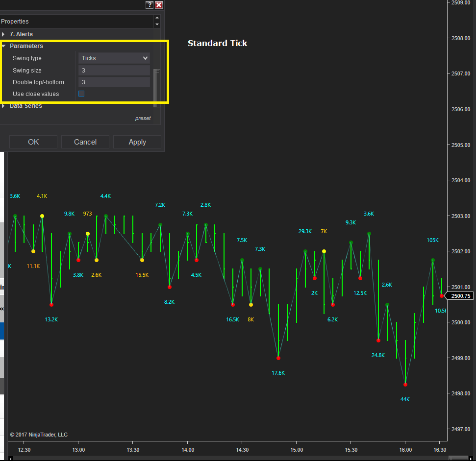Close the indicator properties dialog
This screenshot has height=461, width=476.
tap(159, 4)
